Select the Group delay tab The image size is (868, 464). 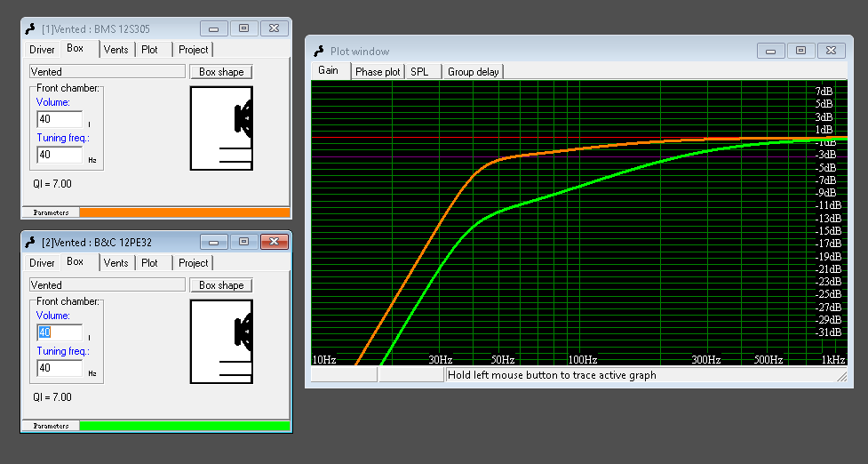pos(473,72)
